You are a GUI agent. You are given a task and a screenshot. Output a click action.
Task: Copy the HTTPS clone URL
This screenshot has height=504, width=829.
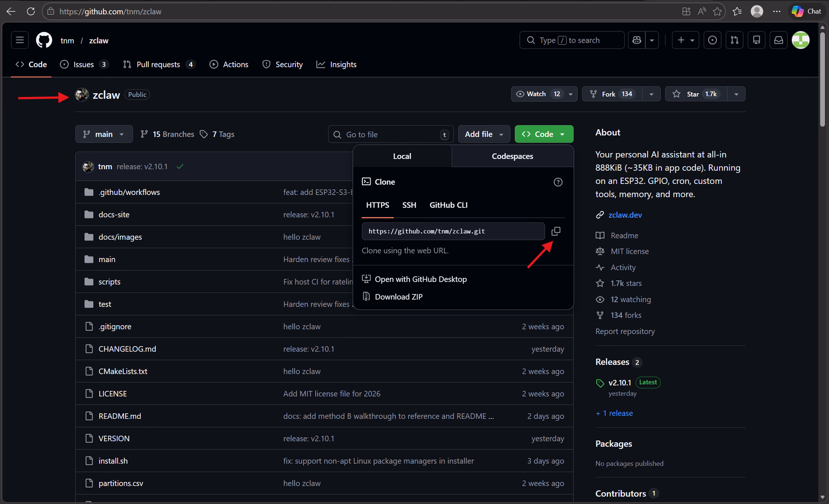point(556,231)
